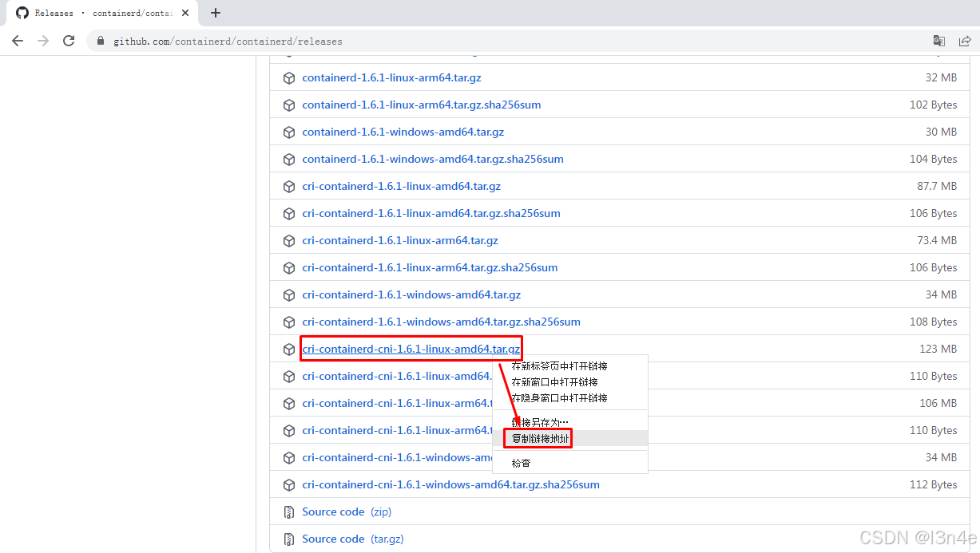Open the translate page icon

click(939, 41)
